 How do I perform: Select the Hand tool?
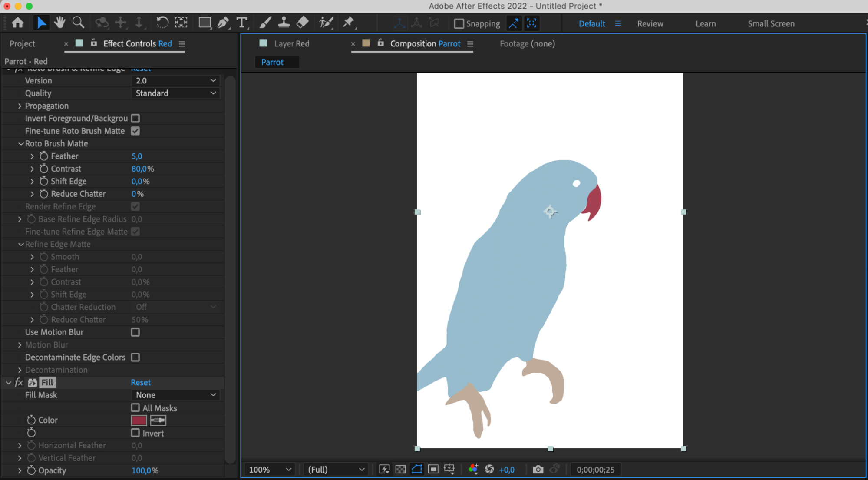click(59, 23)
